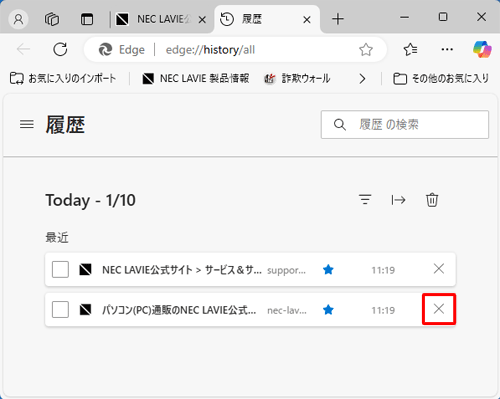The height and width of the screenshot is (399, 500).
Task: Remove the suppor... history entry with X
Action: [439, 269]
